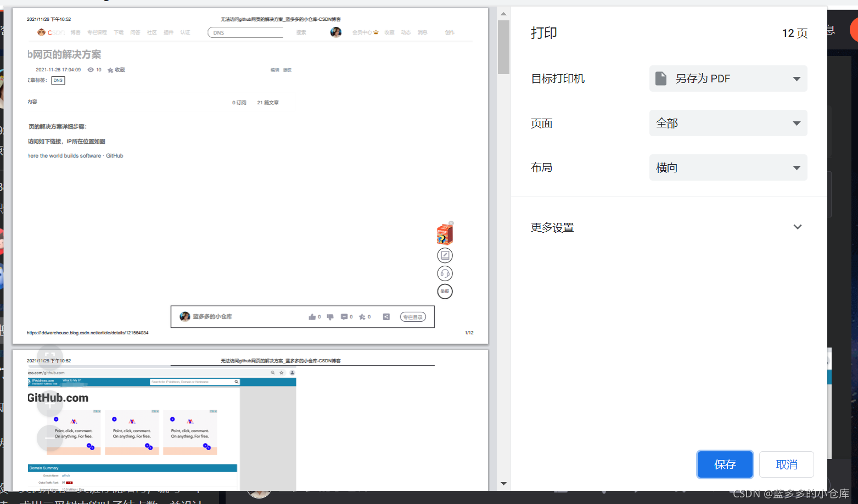Viewport: 858px width, 504px height.
Task: Click the 举报 report circle button
Action: point(445,292)
